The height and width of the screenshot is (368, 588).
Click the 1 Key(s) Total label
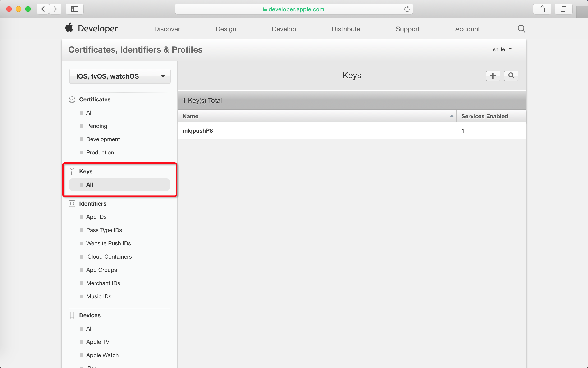click(x=202, y=100)
